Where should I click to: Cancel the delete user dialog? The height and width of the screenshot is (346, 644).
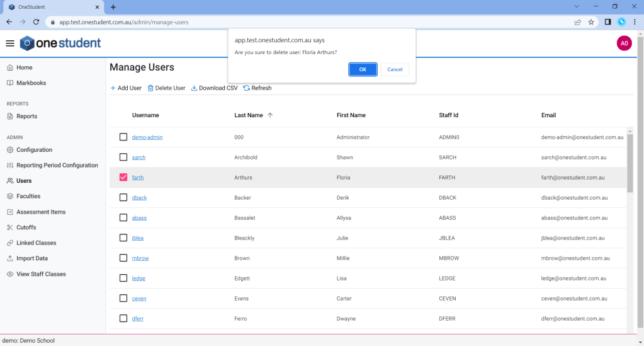(395, 69)
